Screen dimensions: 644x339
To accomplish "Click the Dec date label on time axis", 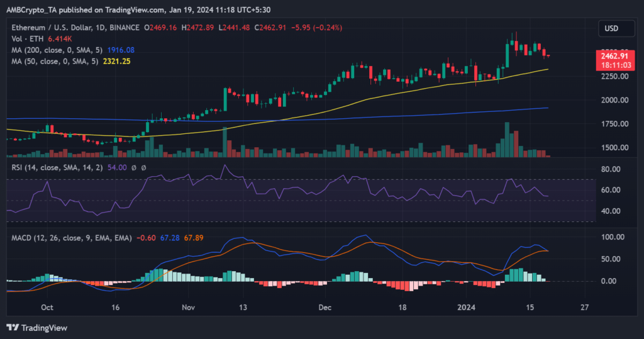I will [x=325, y=308].
